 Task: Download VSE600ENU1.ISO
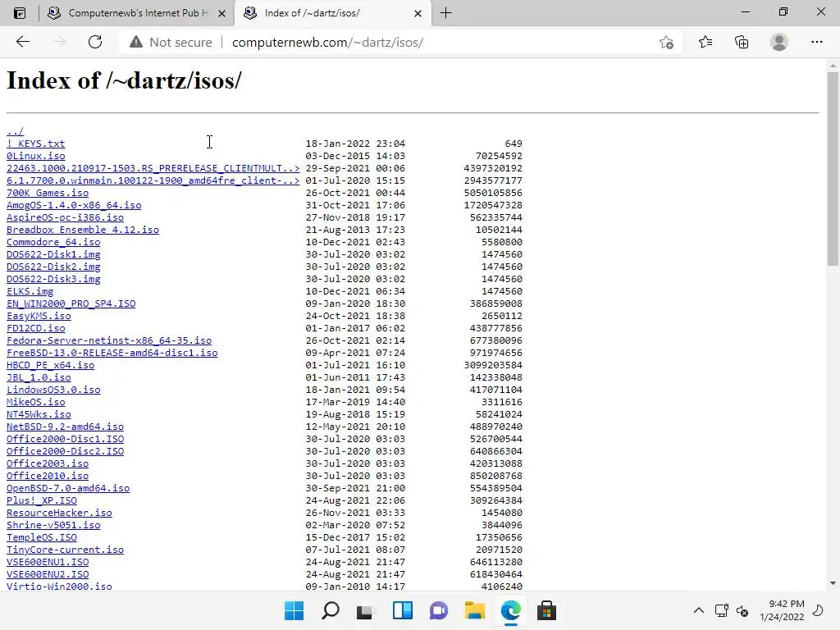[48, 563]
